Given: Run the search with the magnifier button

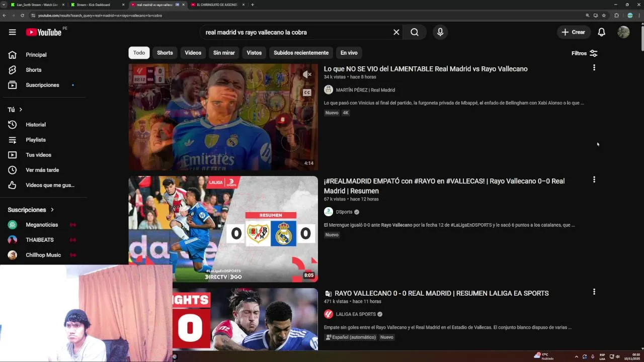Looking at the screenshot, I should tap(415, 32).
